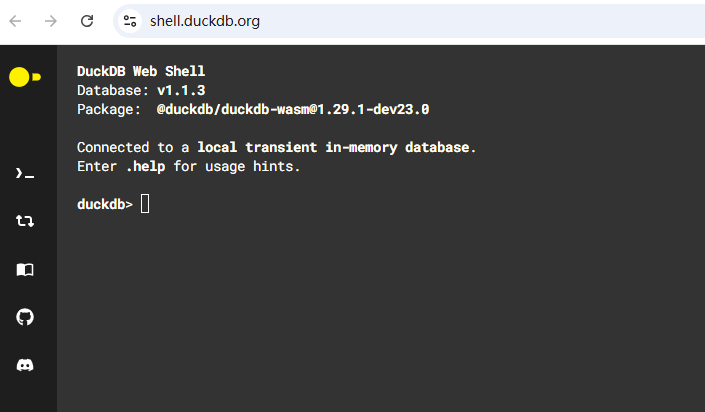Open the GitHub repository icon
This screenshot has width=705, height=412.
[25, 317]
